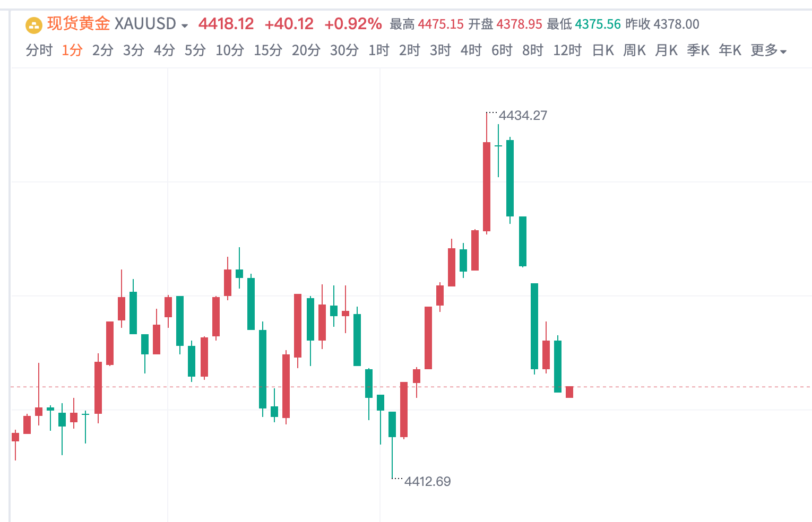Click the current price 4418.12 display

point(225,24)
